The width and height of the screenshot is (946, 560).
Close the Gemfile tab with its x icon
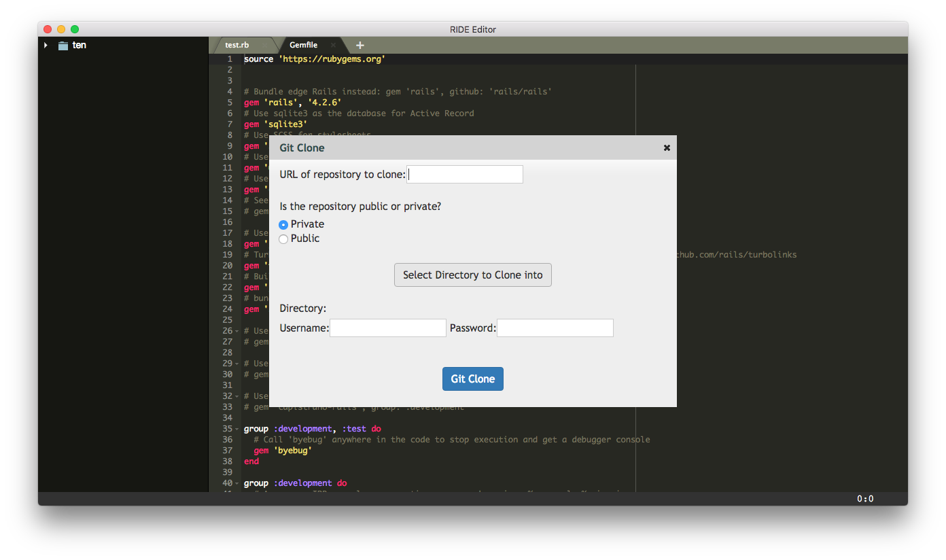pyautogui.click(x=333, y=45)
